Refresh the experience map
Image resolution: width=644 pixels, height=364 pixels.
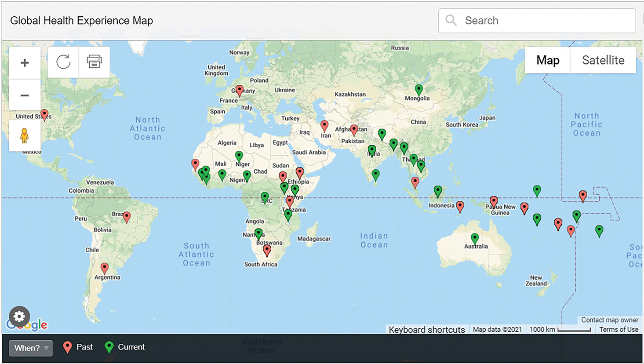tap(63, 62)
